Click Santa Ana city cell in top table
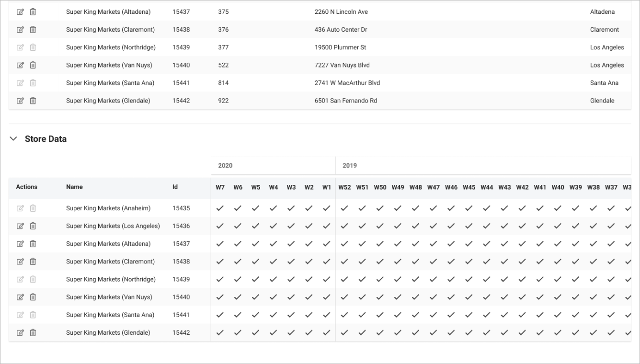The image size is (640, 364). [604, 83]
